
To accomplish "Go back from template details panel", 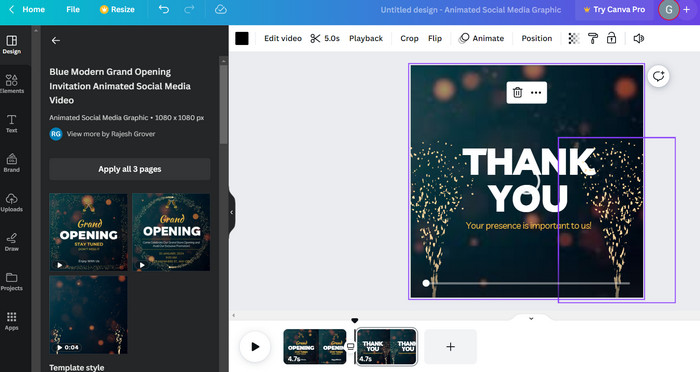I will (x=56, y=41).
